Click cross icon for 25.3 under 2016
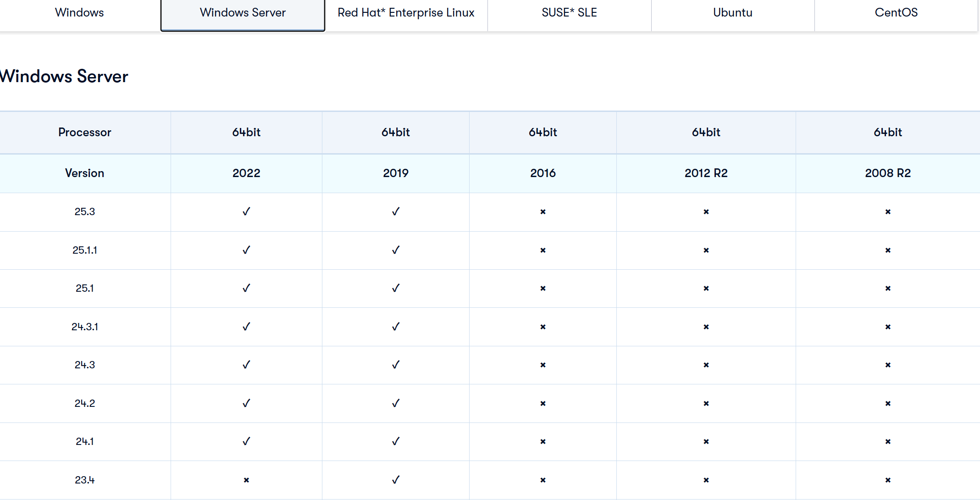The image size is (980, 500). [543, 211]
